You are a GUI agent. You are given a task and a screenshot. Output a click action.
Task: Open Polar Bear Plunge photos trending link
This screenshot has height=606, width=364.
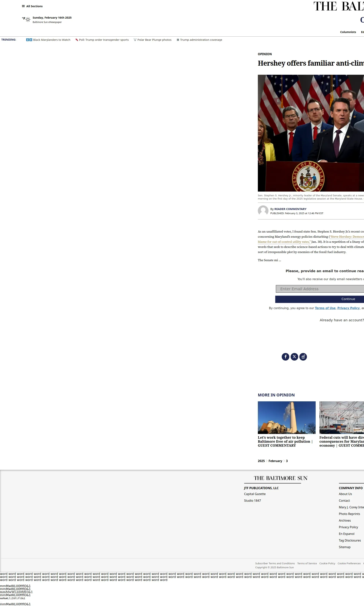click(x=154, y=40)
